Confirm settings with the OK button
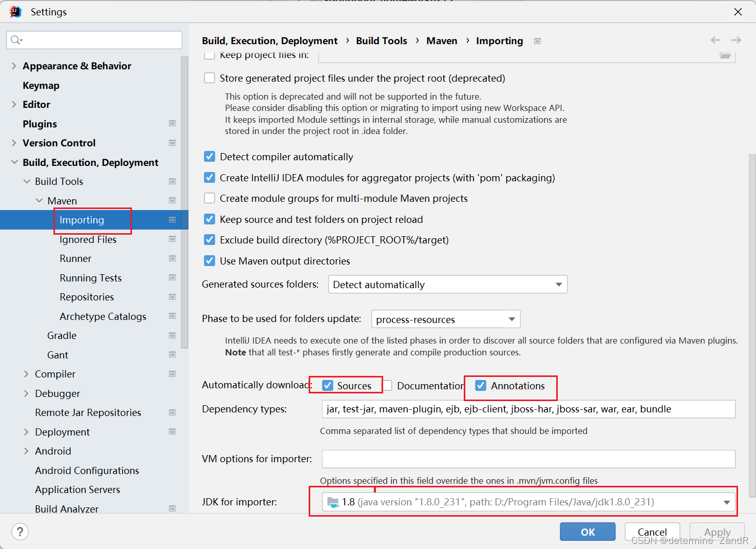The image size is (756, 549). pyautogui.click(x=588, y=532)
